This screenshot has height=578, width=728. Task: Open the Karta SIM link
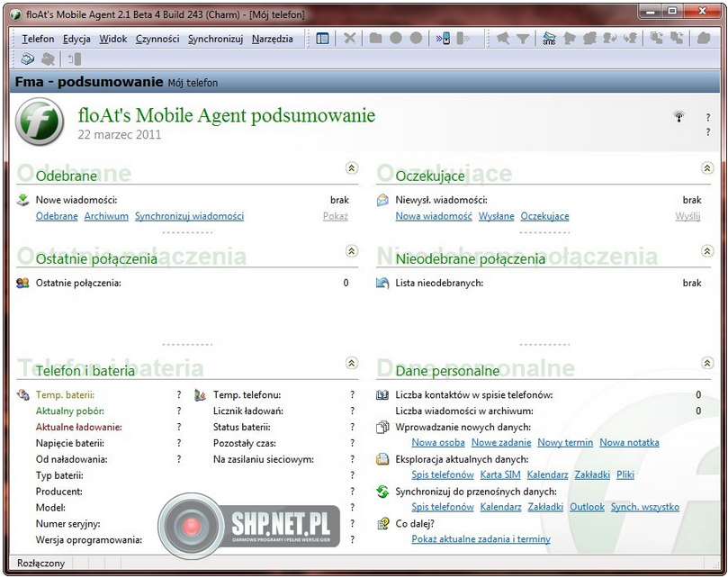[x=500, y=474]
